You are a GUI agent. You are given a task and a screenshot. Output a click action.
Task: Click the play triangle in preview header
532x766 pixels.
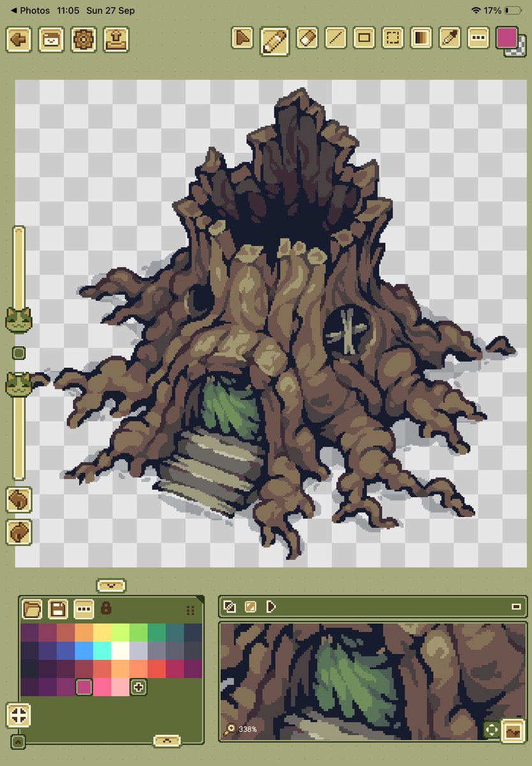coord(270,606)
